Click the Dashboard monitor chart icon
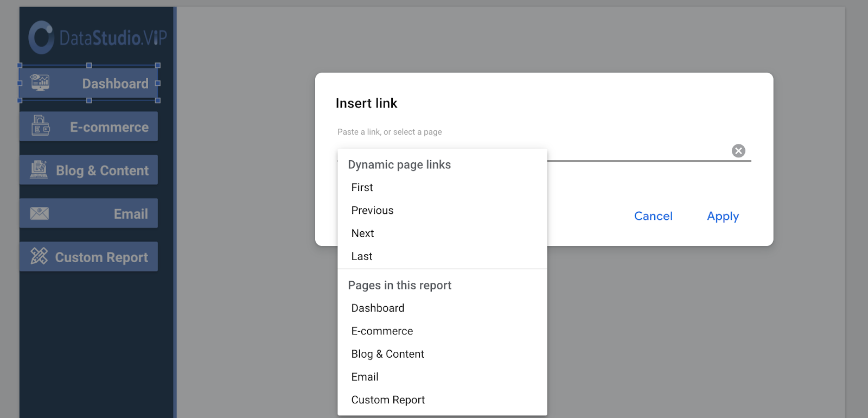Viewport: 868px width, 418px height. click(x=40, y=83)
